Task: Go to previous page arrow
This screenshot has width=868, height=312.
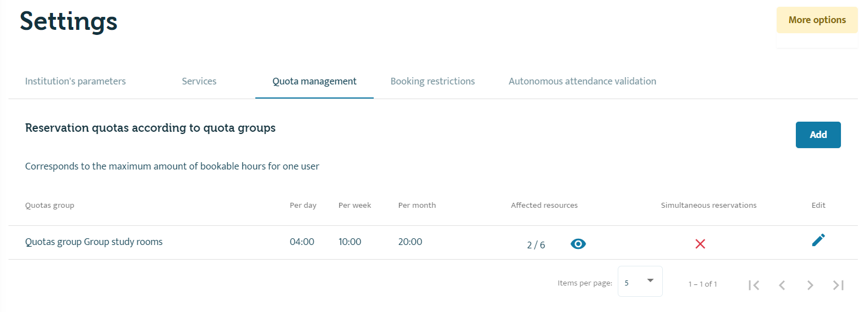Action: click(782, 285)
